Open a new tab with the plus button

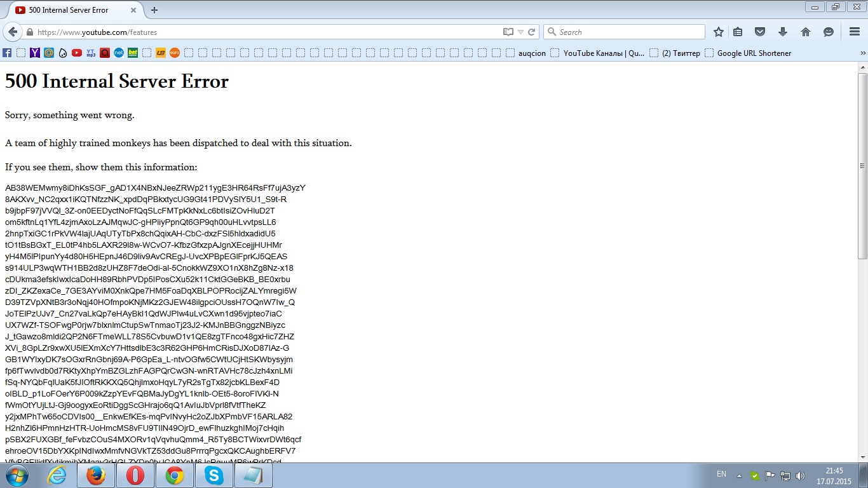[154, 10]
